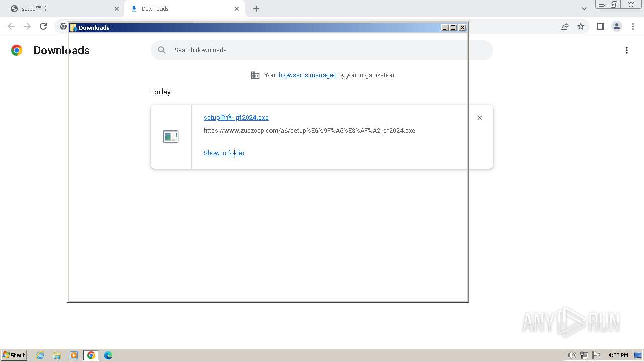
Task: Open the share this page icon
Action: [x=565, y=26]
